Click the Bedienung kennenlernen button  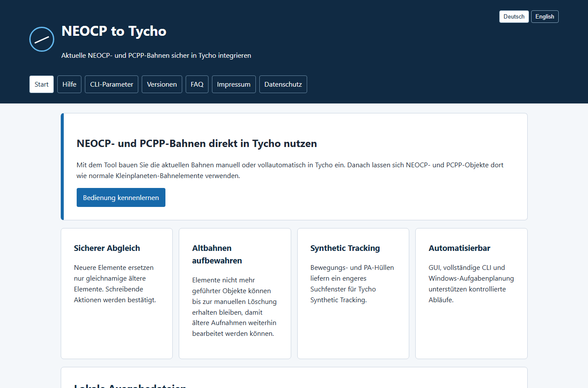click(x=121, y=197)
